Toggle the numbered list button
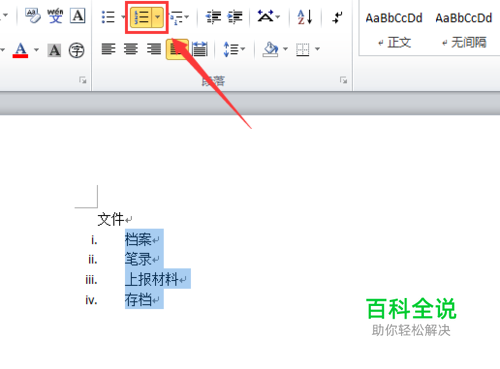 tap(141, 17)
